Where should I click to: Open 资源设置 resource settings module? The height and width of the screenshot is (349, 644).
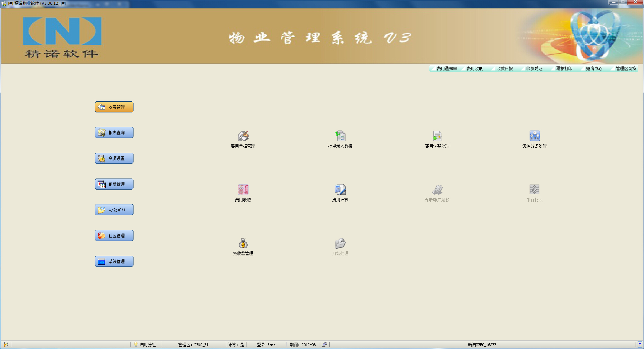(x=114, y=158)
